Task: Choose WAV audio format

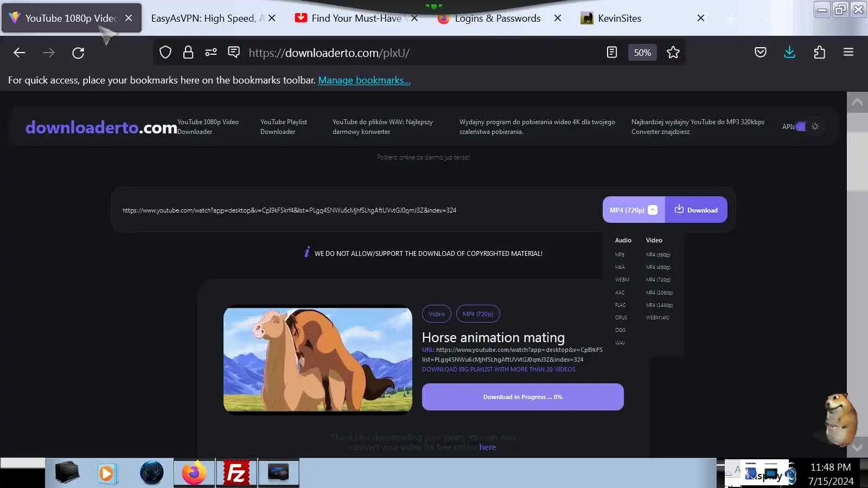Action: pyautogui.click(x=620, y=343)
